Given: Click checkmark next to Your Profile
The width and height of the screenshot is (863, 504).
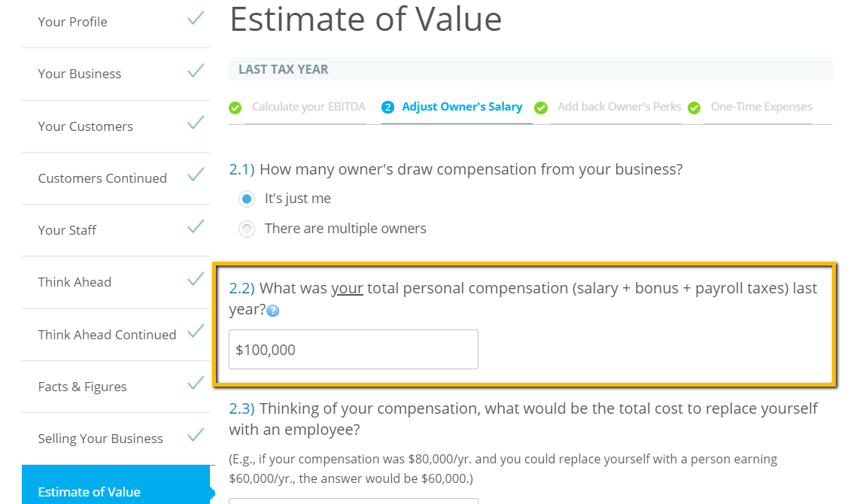Looking at the screenshot, I should (x=196, y=18).
